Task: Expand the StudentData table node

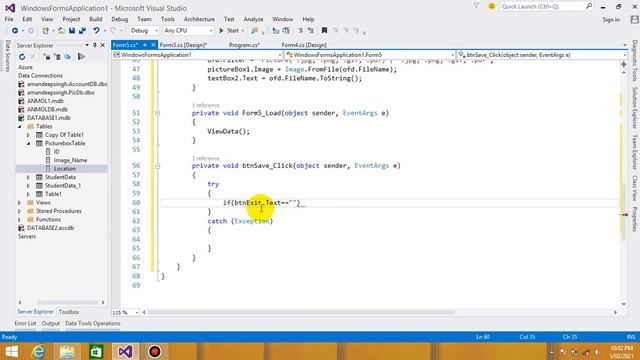Action: click(29, 177)
